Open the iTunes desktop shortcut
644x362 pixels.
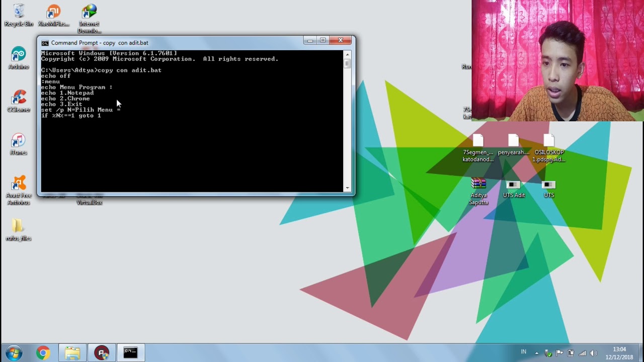[x=19, y=144]
